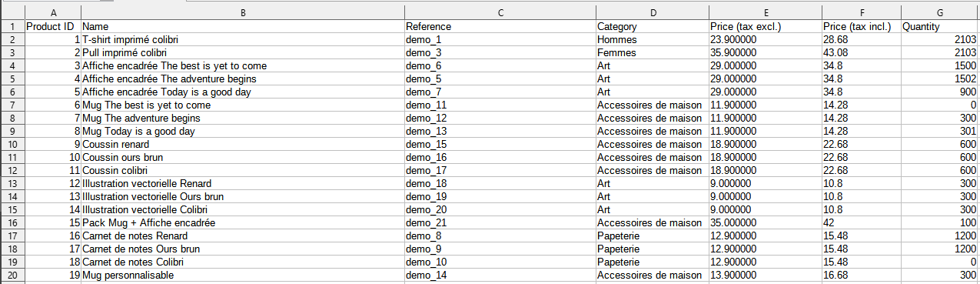980x284 pixels.
Task: Click the 'Mug personnalisable' cell
Action: click(243, 275)
